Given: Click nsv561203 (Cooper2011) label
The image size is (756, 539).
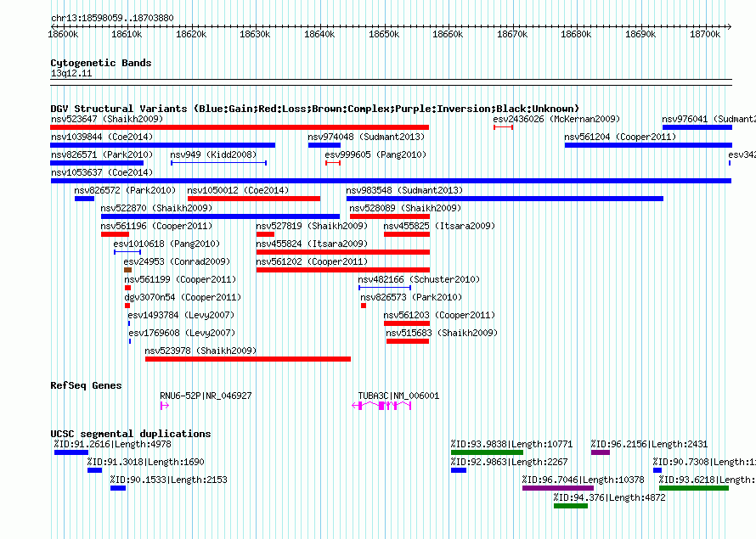Looking at the screenshot, I should (x=439, y=315).
